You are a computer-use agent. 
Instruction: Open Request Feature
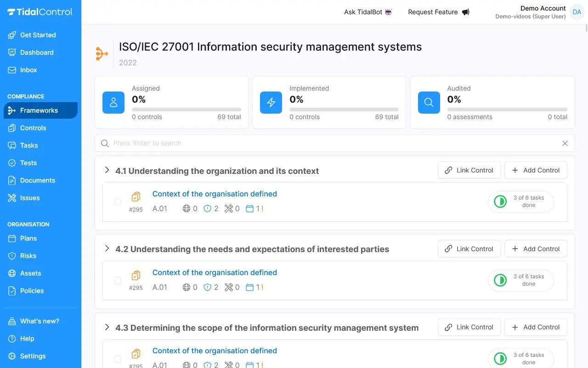coord(439,12)
